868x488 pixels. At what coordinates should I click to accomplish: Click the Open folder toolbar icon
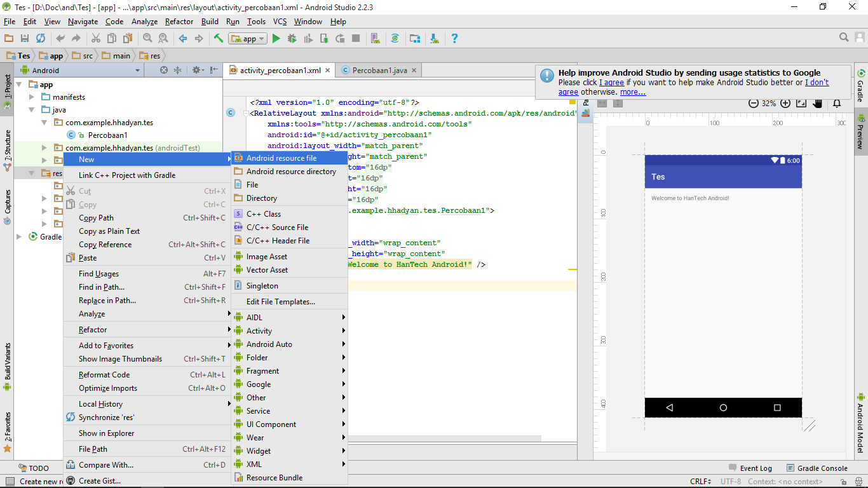pos(9,39)
